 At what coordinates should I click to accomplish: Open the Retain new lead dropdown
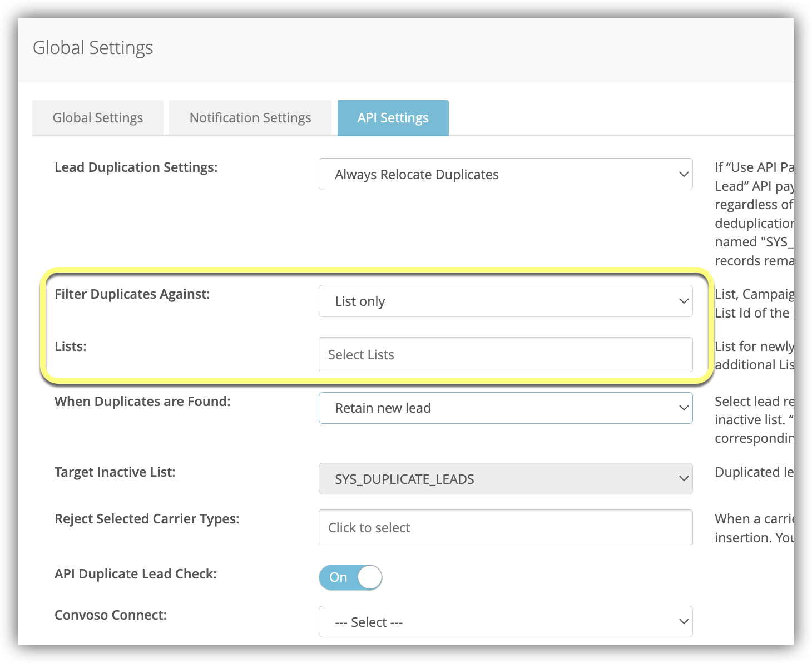(x=505, y=408)
